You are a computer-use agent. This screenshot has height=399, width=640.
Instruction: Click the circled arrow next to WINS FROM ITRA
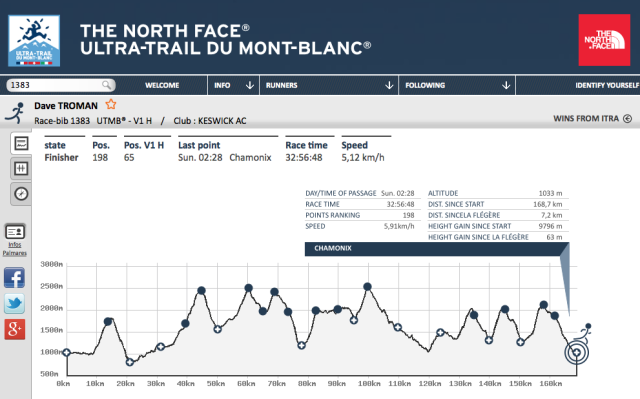(x=628, y=119)
